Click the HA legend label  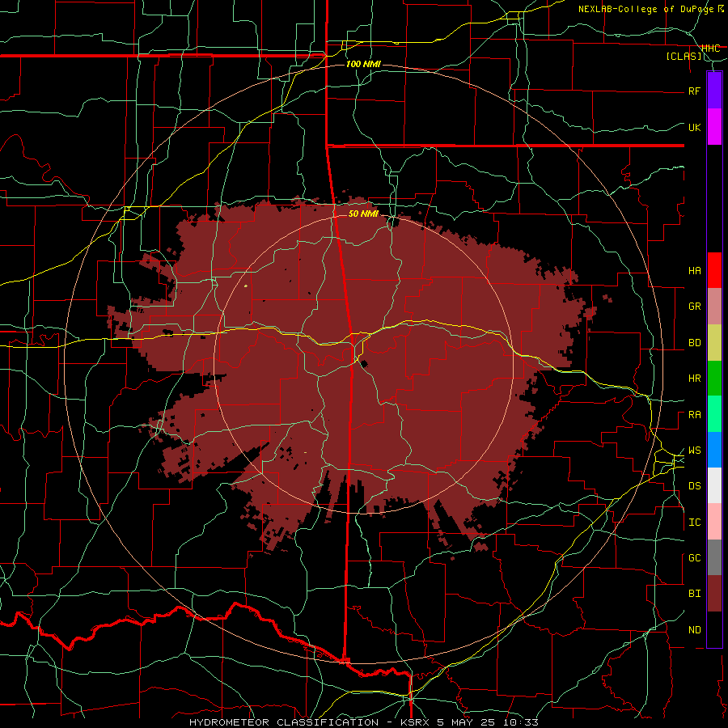point(695,271)
